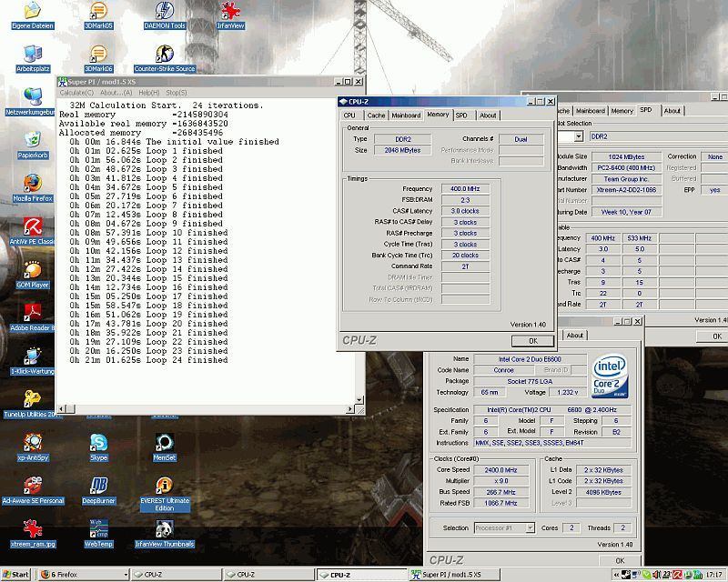Click 'Loop 24 finished' line in Super PI
728x582 pixels.
pyautogui.click(x=148, y=360)
